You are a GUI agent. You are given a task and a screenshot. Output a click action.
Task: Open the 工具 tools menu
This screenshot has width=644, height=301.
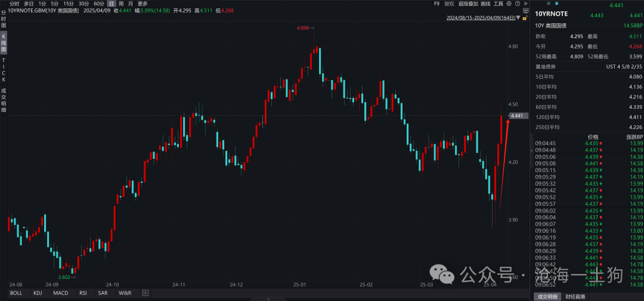pos(498,4)
